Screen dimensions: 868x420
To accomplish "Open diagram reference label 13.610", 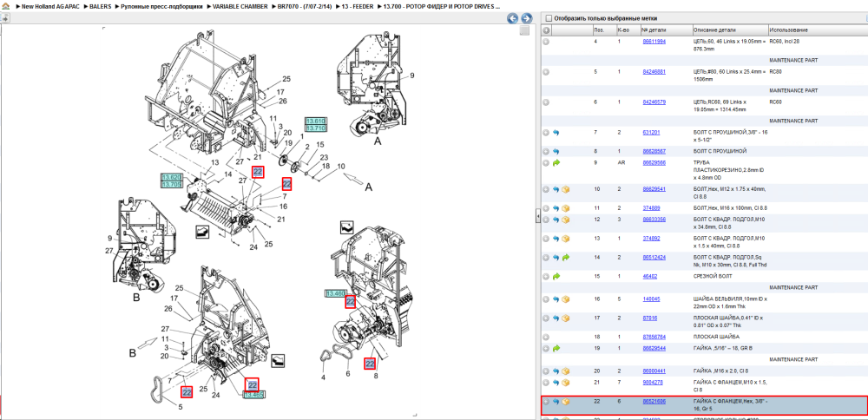I will (316, 121).
